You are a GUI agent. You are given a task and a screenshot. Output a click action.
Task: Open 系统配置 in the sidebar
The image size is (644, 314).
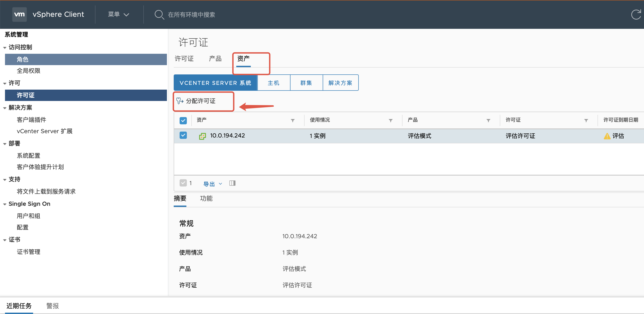pos(29,156)
